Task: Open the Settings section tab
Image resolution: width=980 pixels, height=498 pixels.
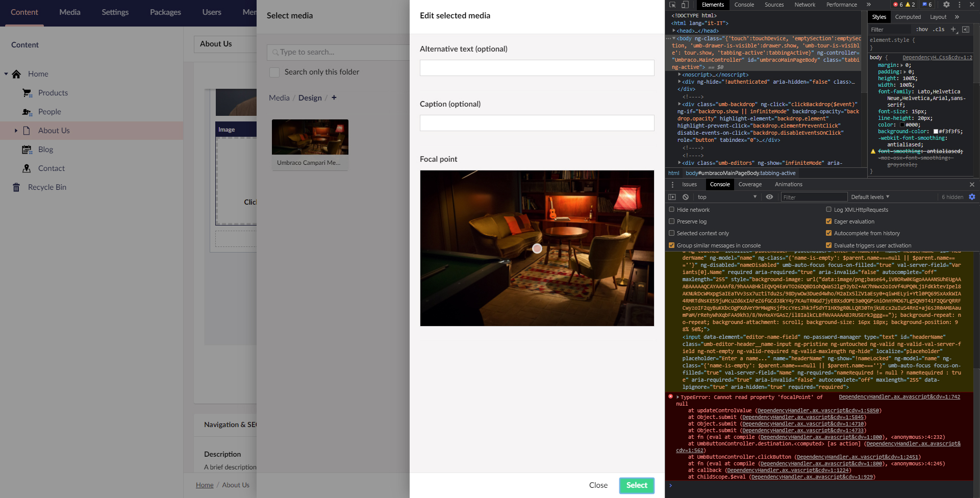Action: pyautogui.click(x=115, y=12)
